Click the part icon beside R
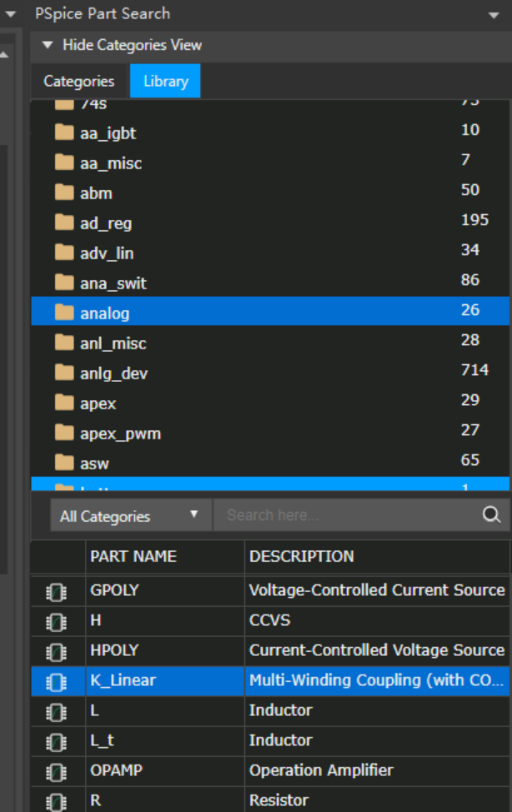This screenshot has height=812, width=512. tap(56, 801)
